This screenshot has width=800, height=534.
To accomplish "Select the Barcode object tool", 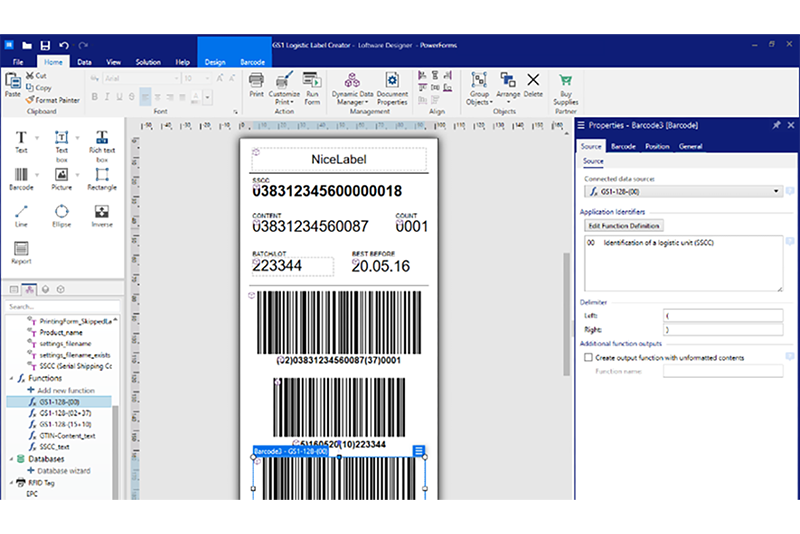I will tap(21, 179).
